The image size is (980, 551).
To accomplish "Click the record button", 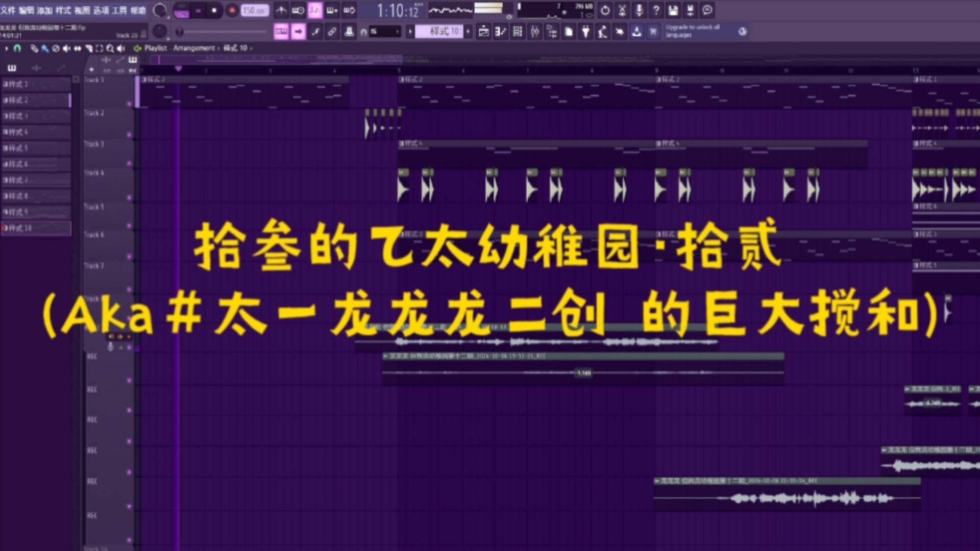I will click(232, 10).
